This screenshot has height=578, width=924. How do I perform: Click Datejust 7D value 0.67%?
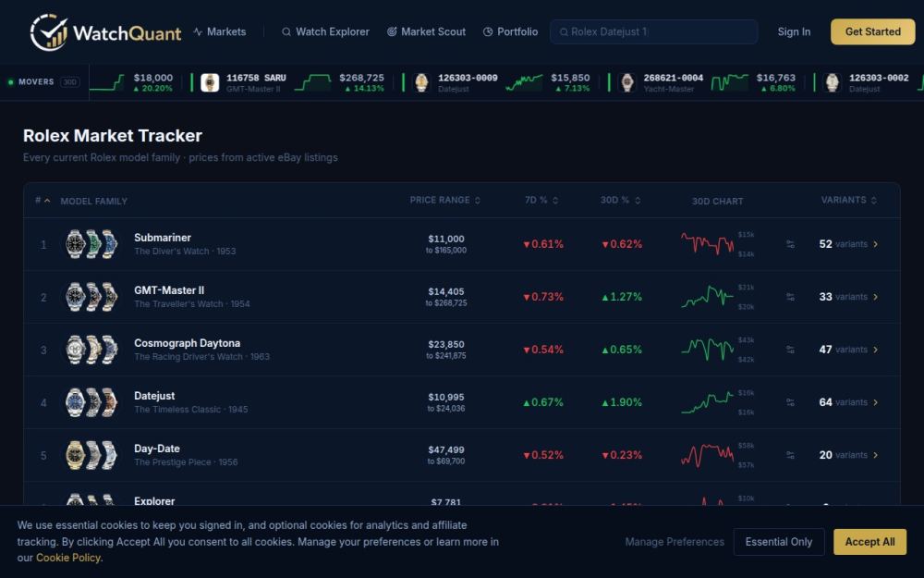(x=542, y=402)
